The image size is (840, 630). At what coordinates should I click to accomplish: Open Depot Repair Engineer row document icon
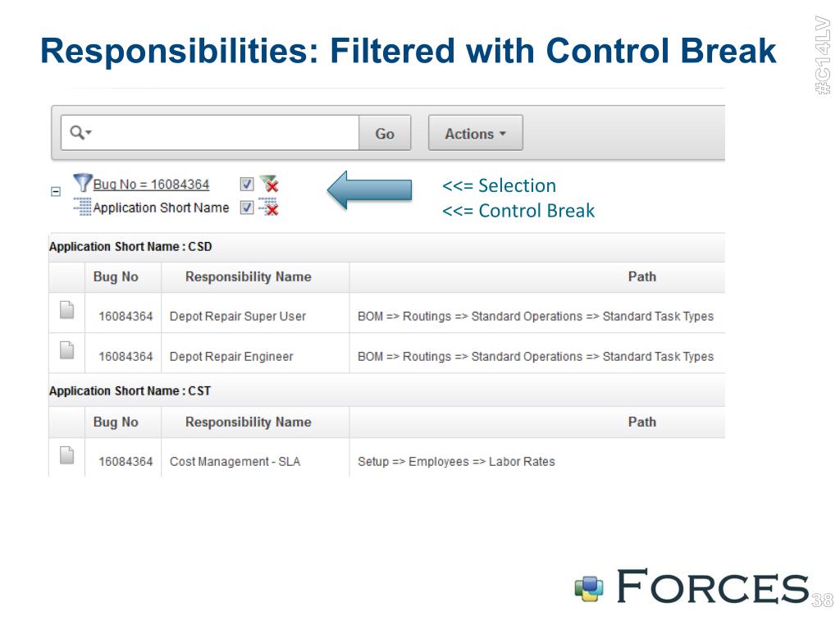point(66,349)
